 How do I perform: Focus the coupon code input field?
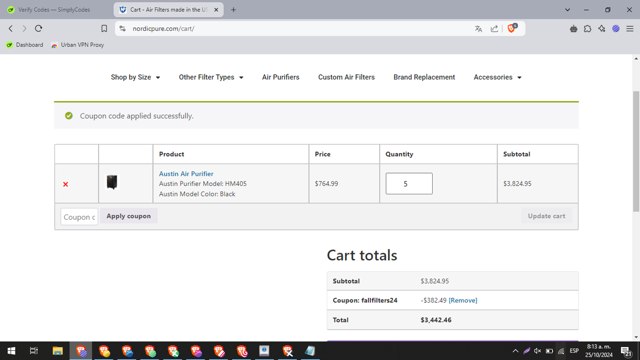click(79, 217)
